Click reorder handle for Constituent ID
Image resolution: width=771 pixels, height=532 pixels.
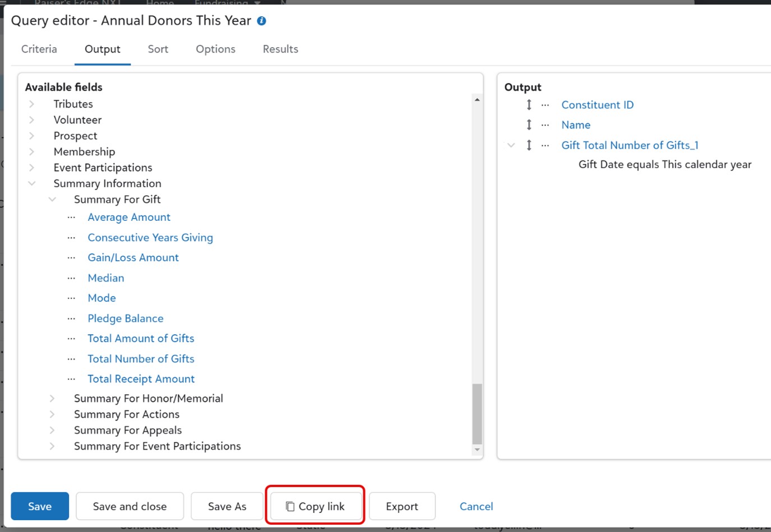(x=529, y=105)
